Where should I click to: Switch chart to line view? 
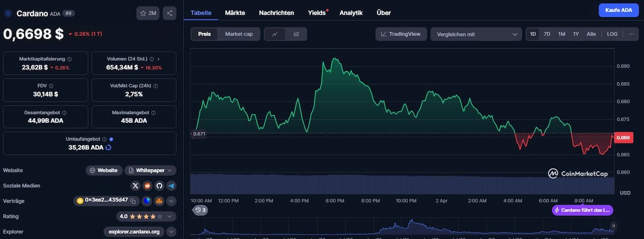point(275,34)
